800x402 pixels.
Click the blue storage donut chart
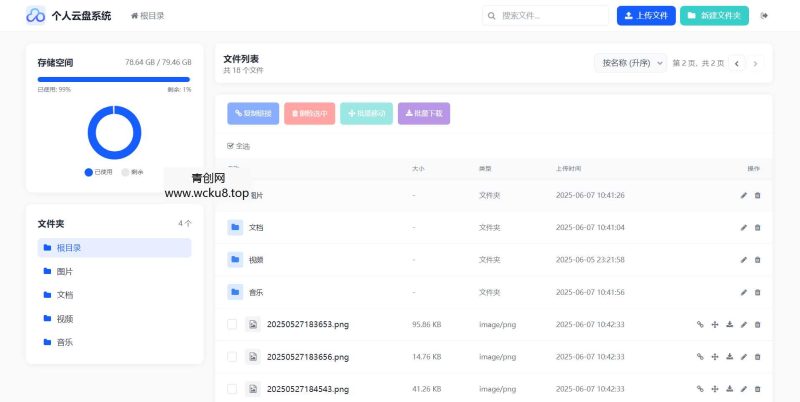(114, 133)
